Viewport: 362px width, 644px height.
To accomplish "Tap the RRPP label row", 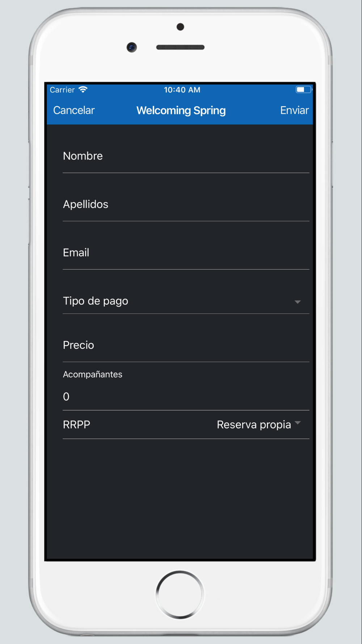I will click(x=186, y=425).
